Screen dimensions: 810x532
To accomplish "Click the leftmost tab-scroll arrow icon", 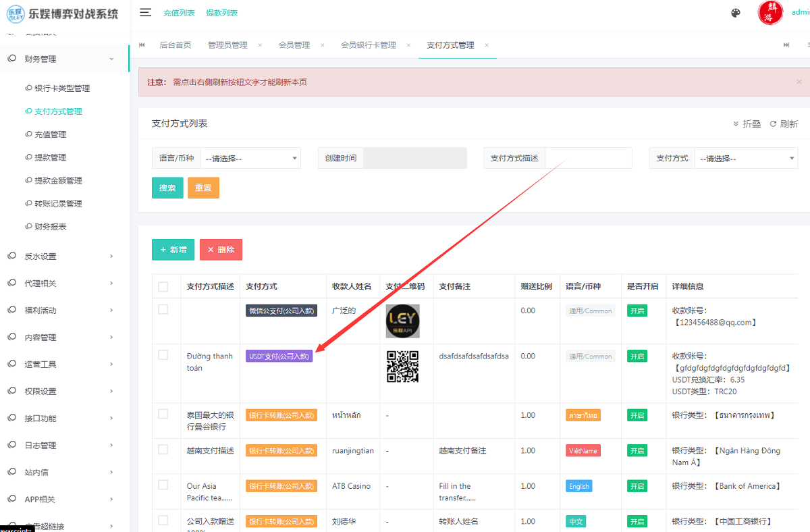I will pos(141,45).
